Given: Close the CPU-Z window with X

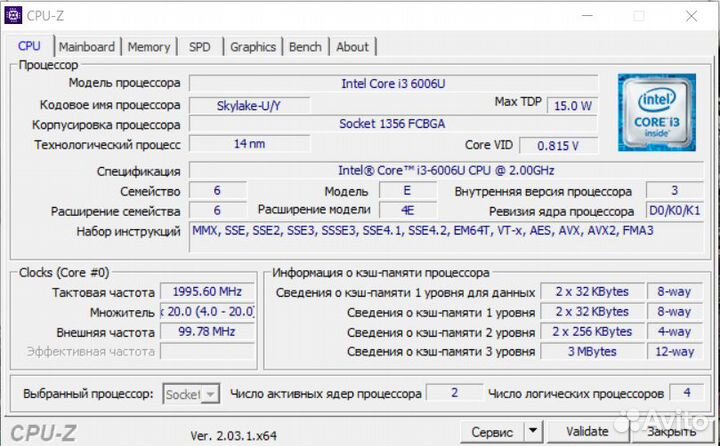Looking at the screenshot, I should coord(691,16).
